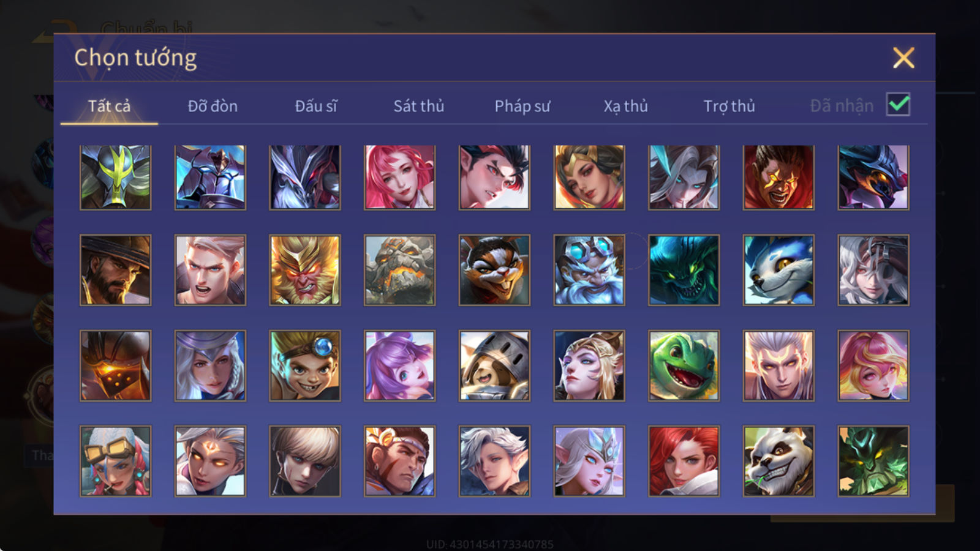Close the Chọn tướng dialog
This screenshot has width=980, height=551.
pos(903,58)
